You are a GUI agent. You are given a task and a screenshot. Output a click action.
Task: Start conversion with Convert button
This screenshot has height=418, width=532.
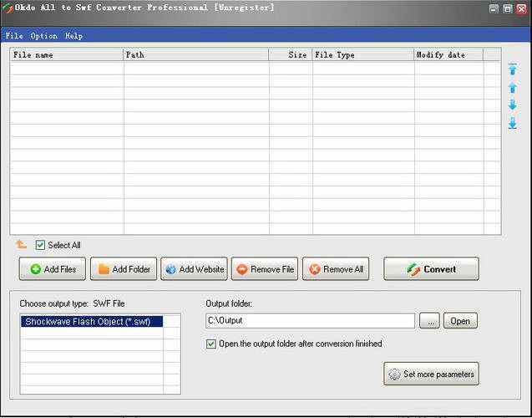(431, 269)
